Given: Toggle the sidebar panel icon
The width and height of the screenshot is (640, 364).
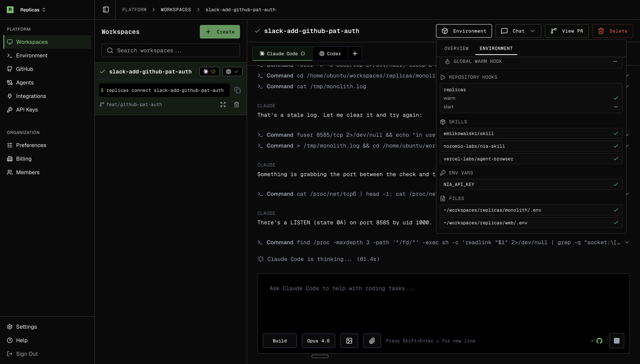Looking at the screenshot, I should coord(106,10).
